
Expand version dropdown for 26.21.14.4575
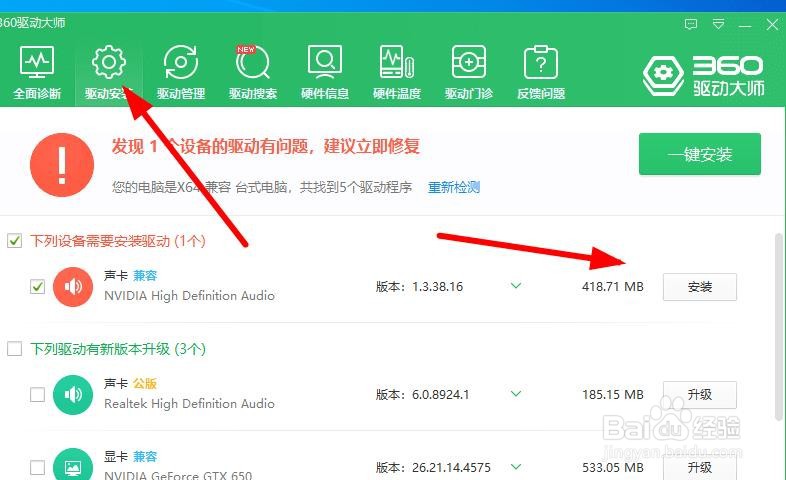(516, 467)
